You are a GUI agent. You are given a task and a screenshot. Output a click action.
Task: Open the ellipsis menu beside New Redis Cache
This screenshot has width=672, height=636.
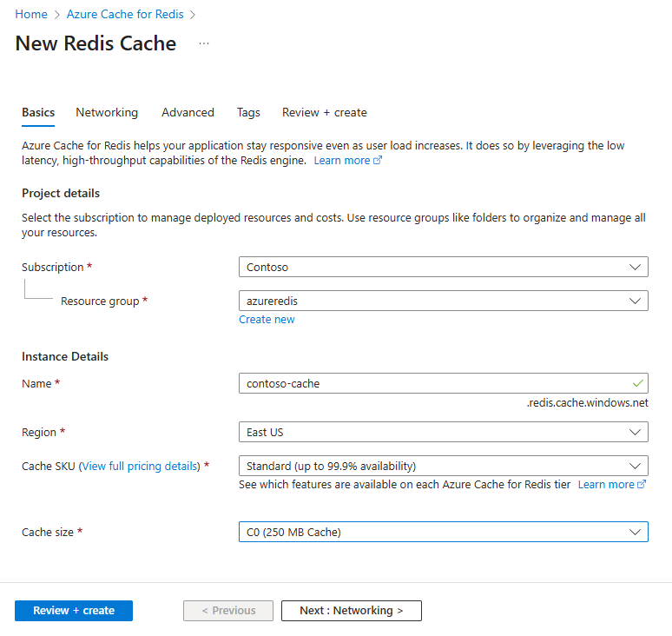[204, 43]
